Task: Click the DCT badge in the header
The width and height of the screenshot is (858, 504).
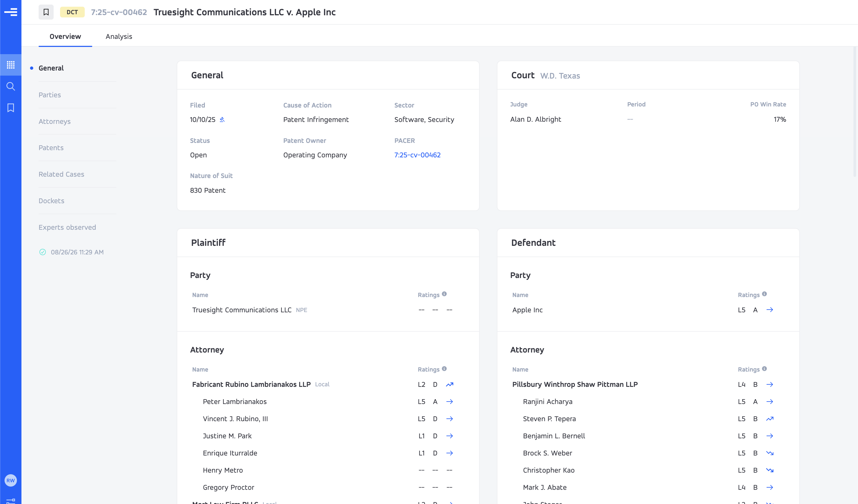Action: 72,12
